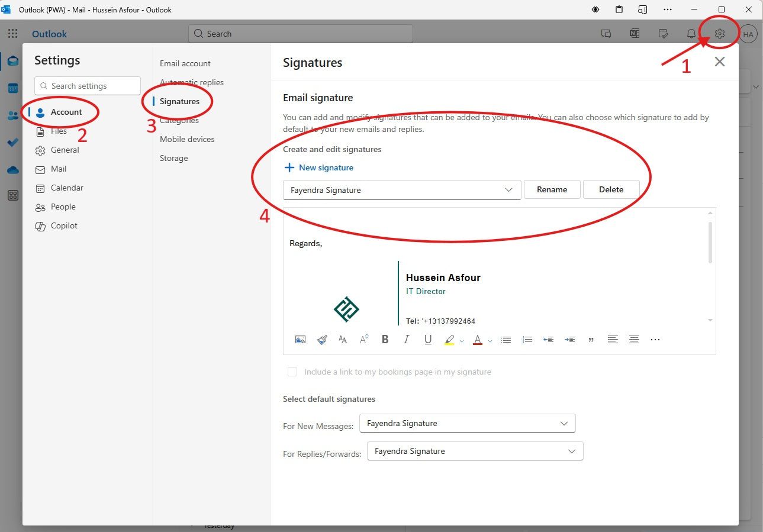Toggle italic formatting

pyautogui.click(x=406, y=340)
